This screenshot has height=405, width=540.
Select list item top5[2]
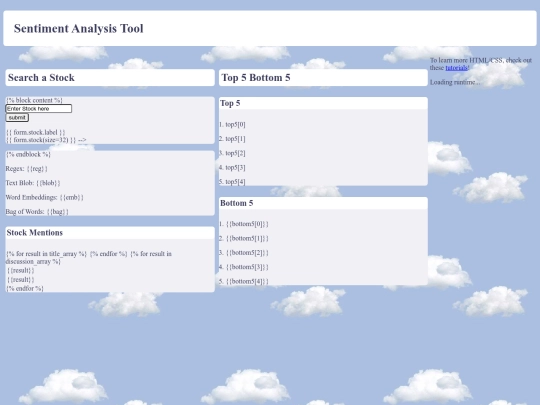tap(232, 153)
